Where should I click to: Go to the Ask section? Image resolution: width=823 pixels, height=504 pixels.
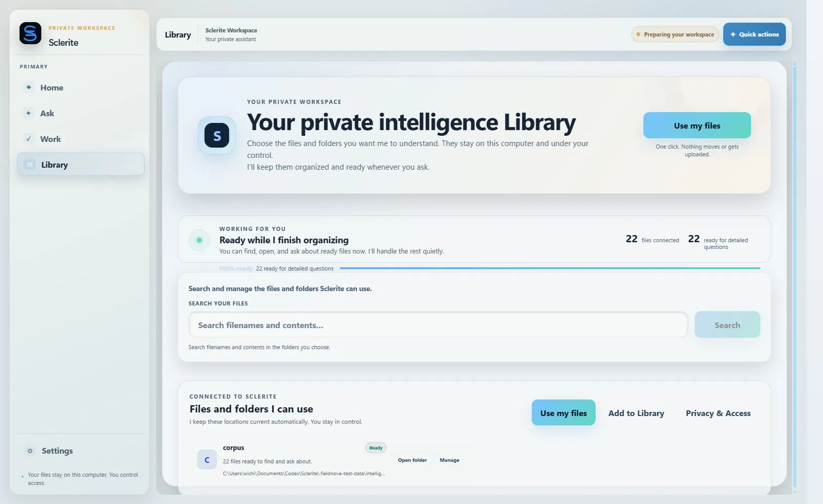pos(81,113)
